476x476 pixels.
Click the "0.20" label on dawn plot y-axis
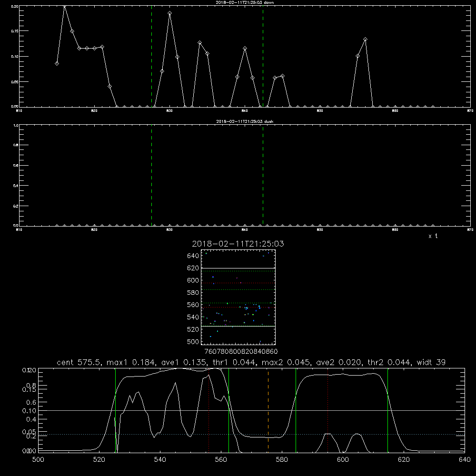click(15, 6)
